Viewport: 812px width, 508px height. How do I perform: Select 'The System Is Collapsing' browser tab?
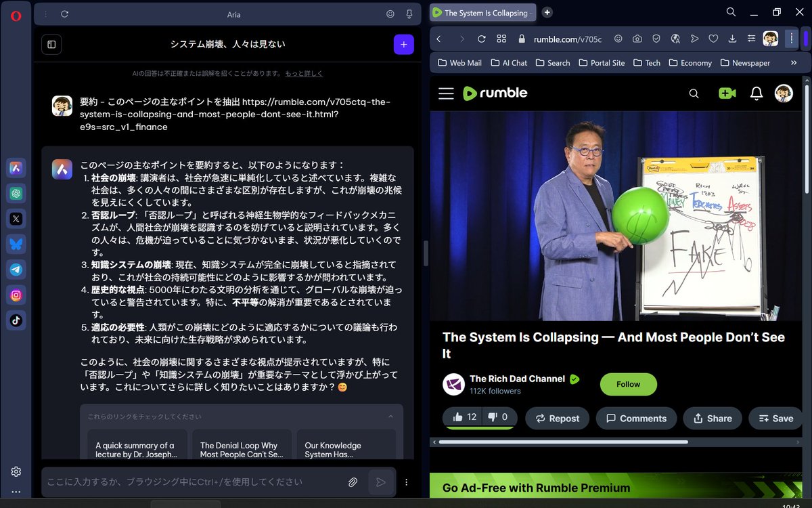pos(482,12)
